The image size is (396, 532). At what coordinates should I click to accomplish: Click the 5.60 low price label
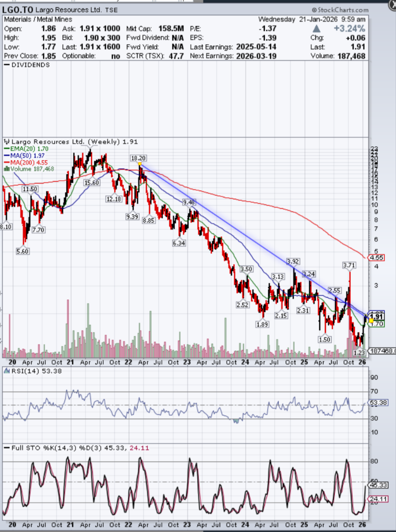coord(23,251)
